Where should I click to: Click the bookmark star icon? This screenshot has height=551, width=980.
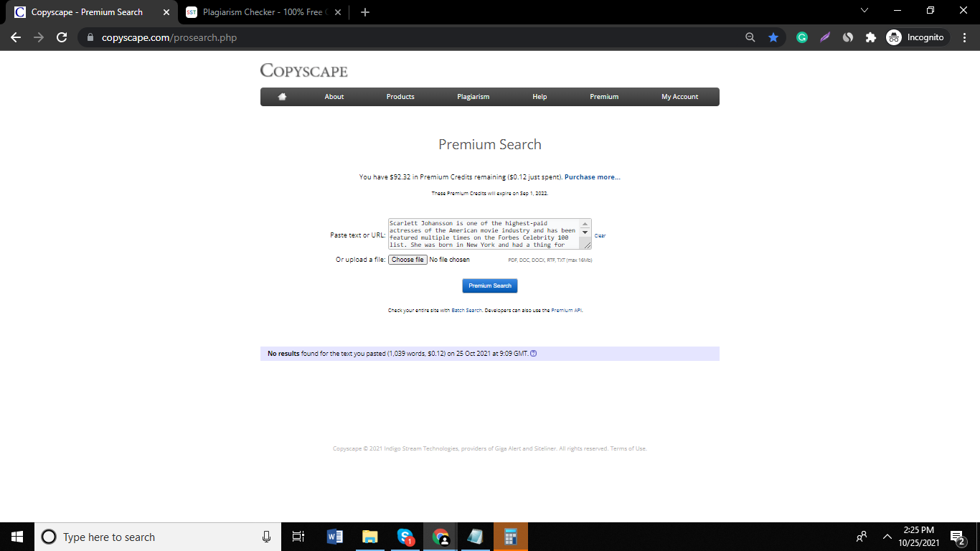[x=773, y=37]
